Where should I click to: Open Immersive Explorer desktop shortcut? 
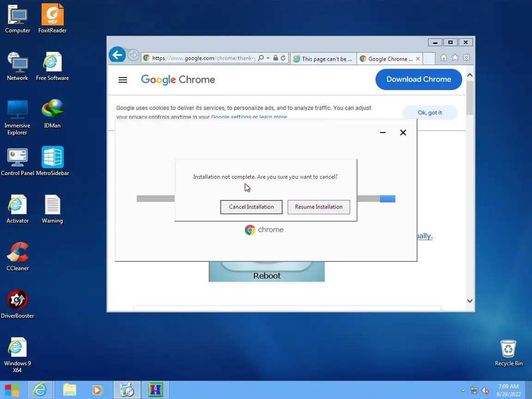17,117
